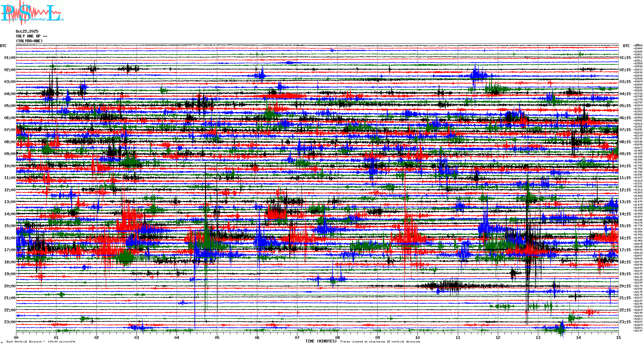The image size is (644, 346).
Task: Click the Each Vertical Division microvolts note
Action: (x=41, y=342)
